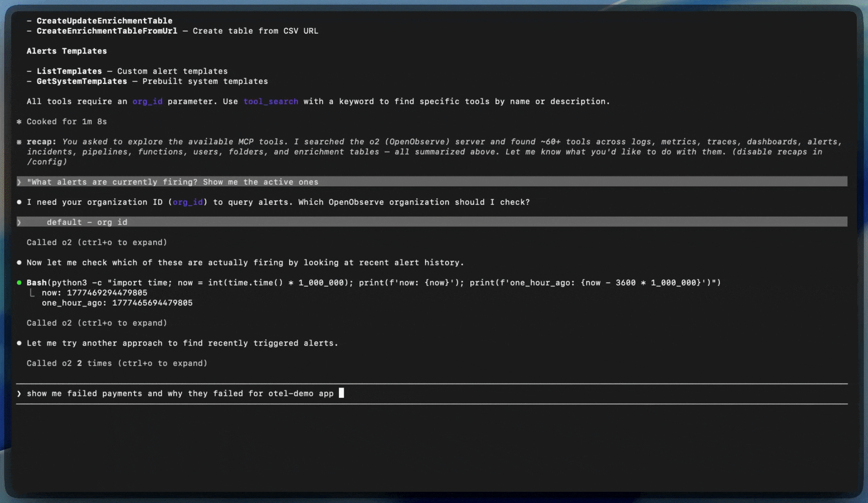The image size is (868, 503).
Task: Click the 'Cooked for 1m 8s' status text
Action: pyautogui.click(x=67, y=122)
